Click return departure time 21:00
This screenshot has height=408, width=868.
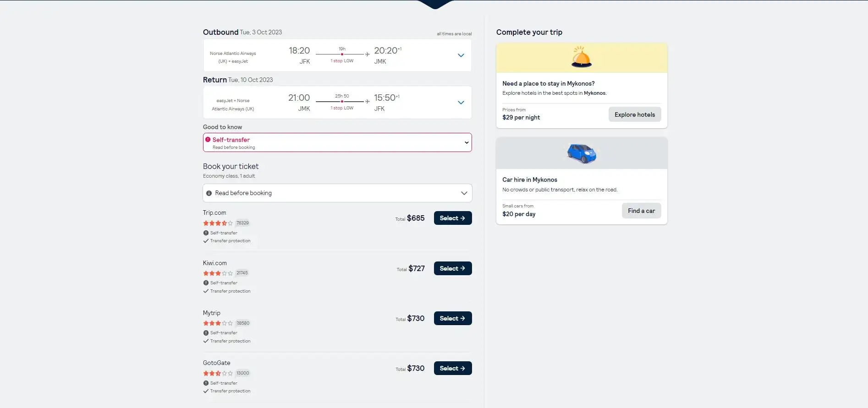click(x=299, y=98)
